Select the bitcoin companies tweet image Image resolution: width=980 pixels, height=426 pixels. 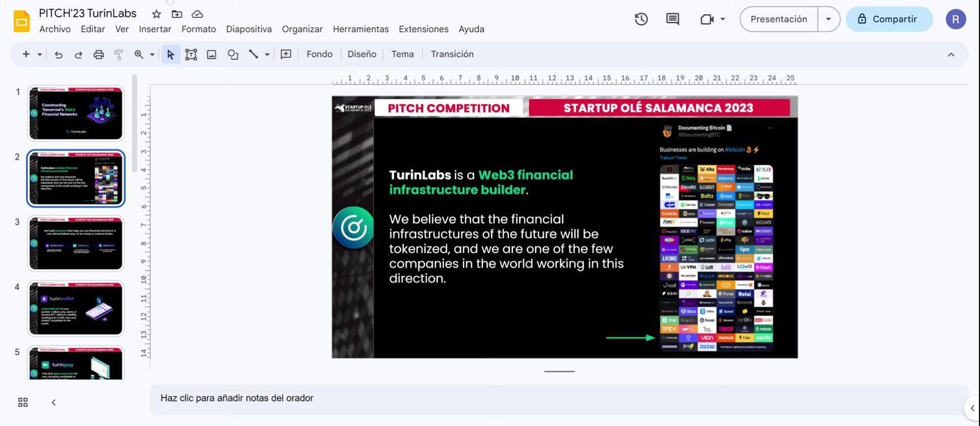pos(716,237)
